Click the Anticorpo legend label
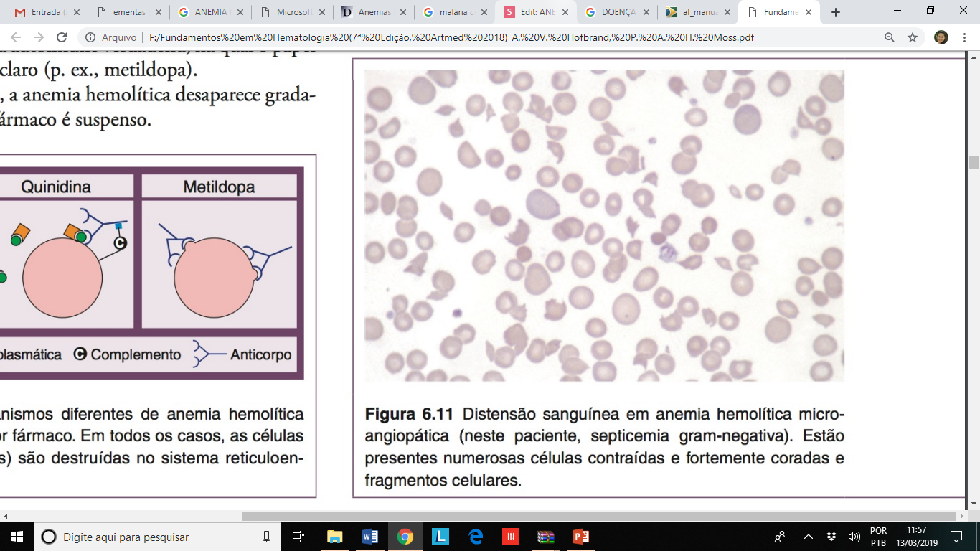This screenshot has width=980, height=551. tap(260, 354)
